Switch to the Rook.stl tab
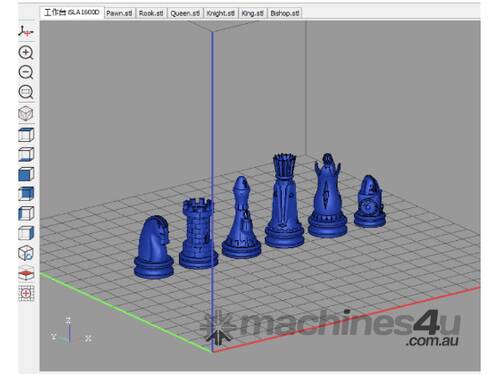This screenshot has height=375, width=500. [151, 13]
